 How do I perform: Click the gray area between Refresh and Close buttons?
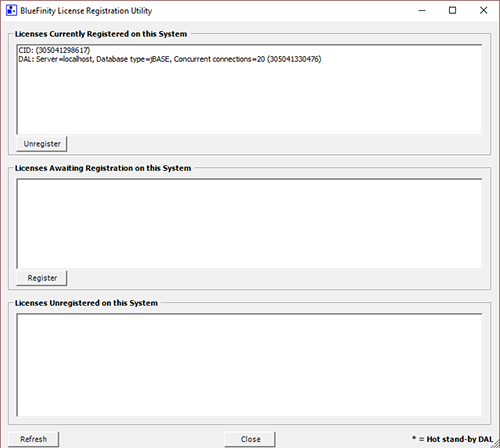coord(142,439)
